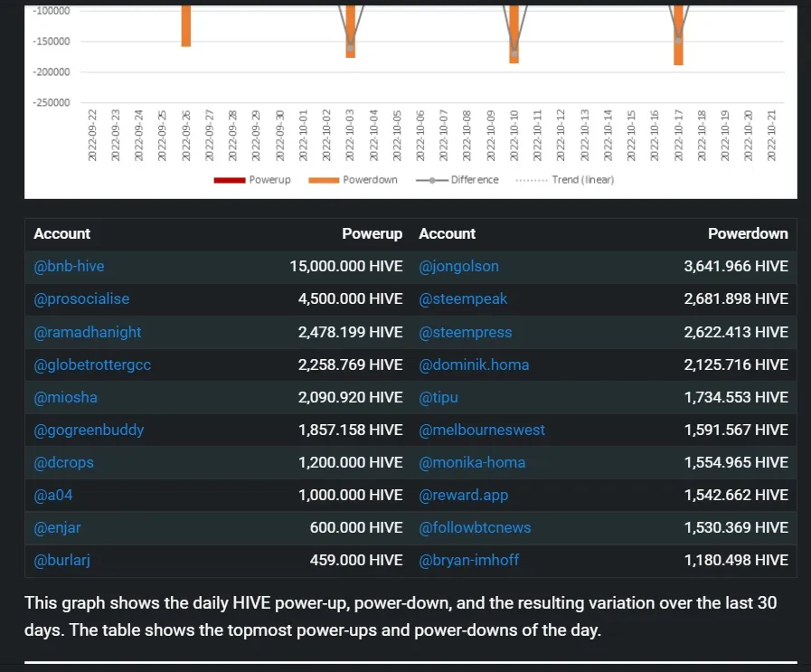Select the 600.000 HIVE value
Viewport: 811px width, 672px height.
pyautogui.click(x=356, y=527)
